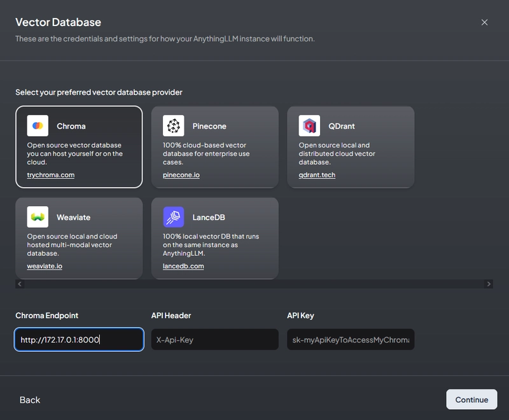Select the Chroma provider card title

[71, 126]
